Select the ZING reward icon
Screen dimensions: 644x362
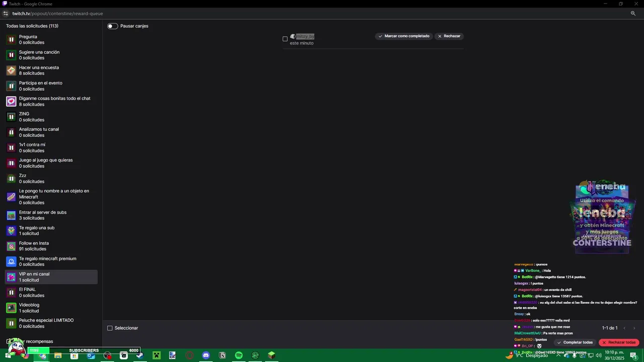point(11,117)
